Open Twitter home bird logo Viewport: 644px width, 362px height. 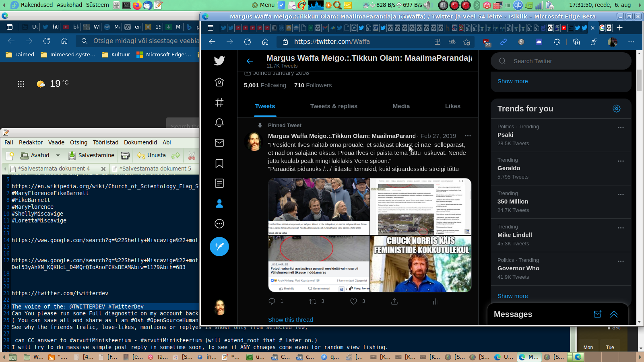coord(219,61)
